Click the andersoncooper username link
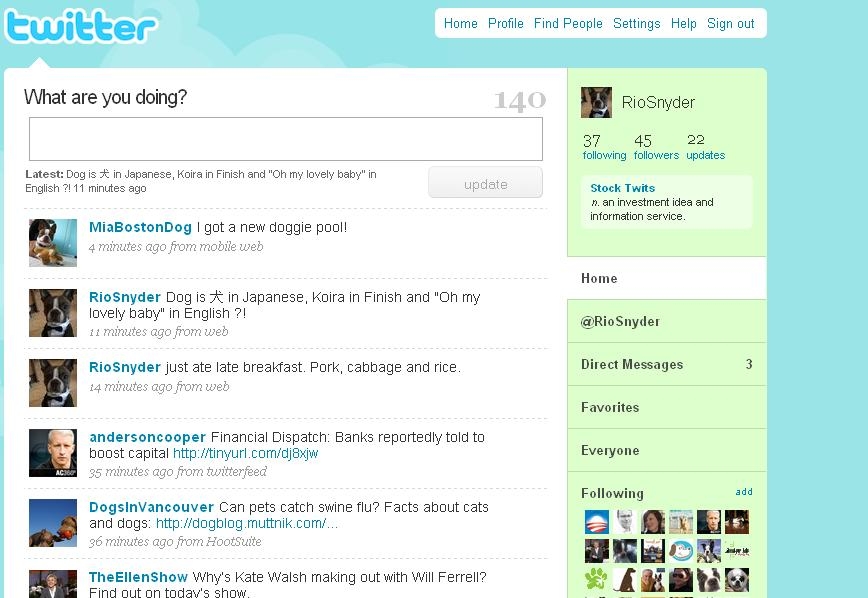868x598 pixels. (147, 437)
